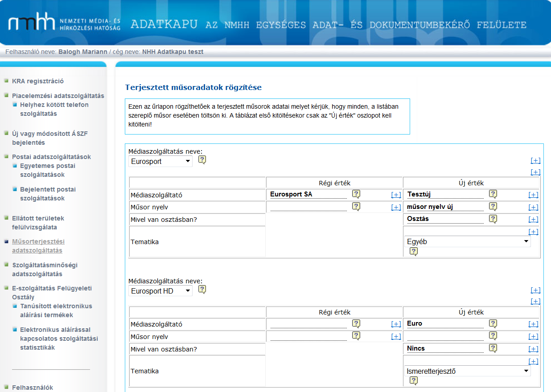Click [+] next to Eurosport SA help icon
This screenshot has width=551, height=392.
click(x=396, y=195)
